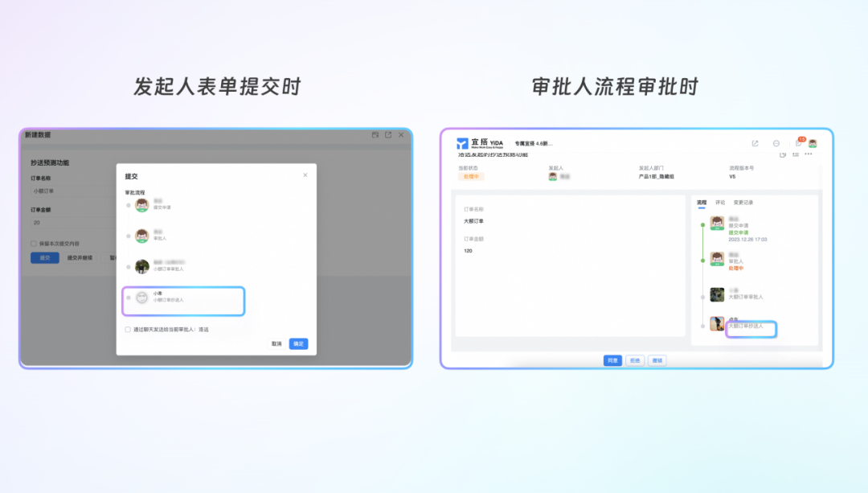
Task: Click the 小额订单抄送人 label in dialog
Action: [x=168, y=300]
